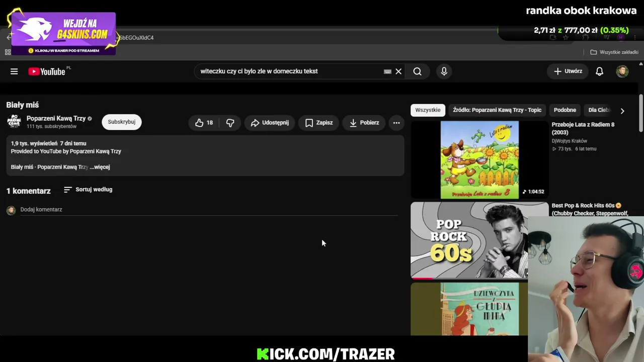Visit the DjWojtys Kraków channel link
The height and width of the screenshot is (362, 644).
[x=570, y=141]
